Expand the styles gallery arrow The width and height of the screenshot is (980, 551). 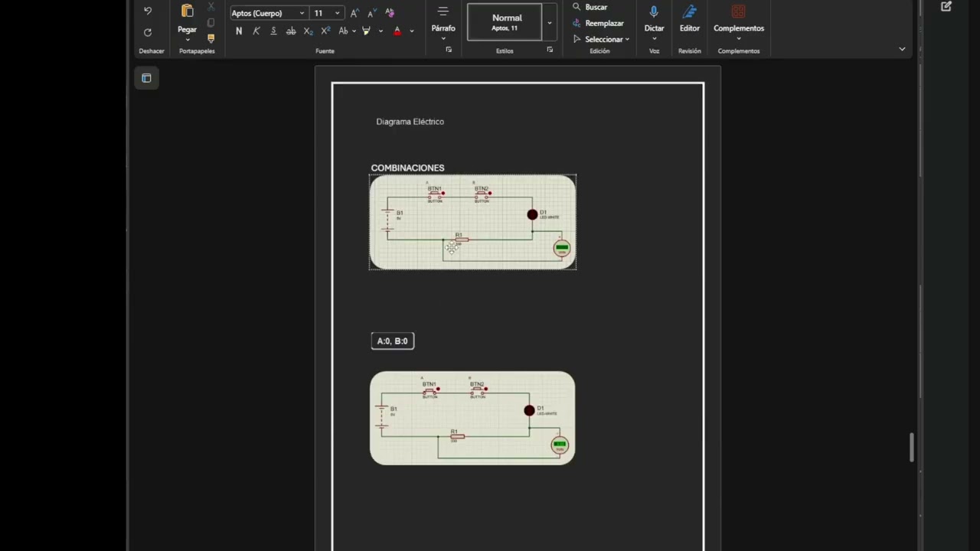pyautogui.click(x=549, y=22)
